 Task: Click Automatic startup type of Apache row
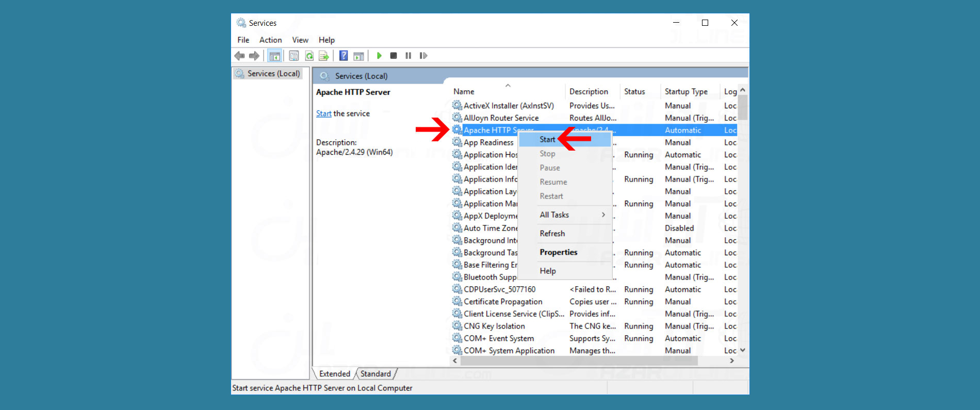pos(683,130)
